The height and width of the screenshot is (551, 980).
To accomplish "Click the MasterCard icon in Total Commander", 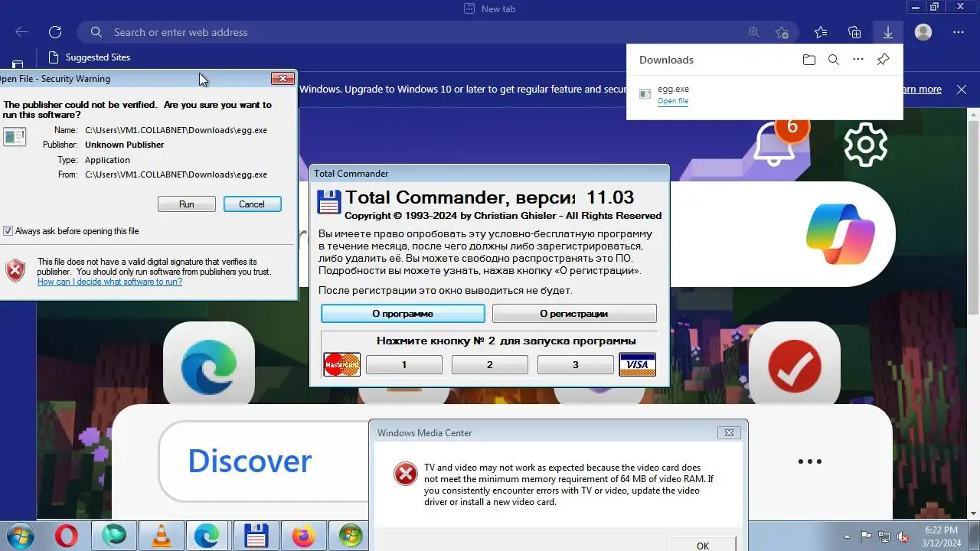I will (x=342, y=365).
